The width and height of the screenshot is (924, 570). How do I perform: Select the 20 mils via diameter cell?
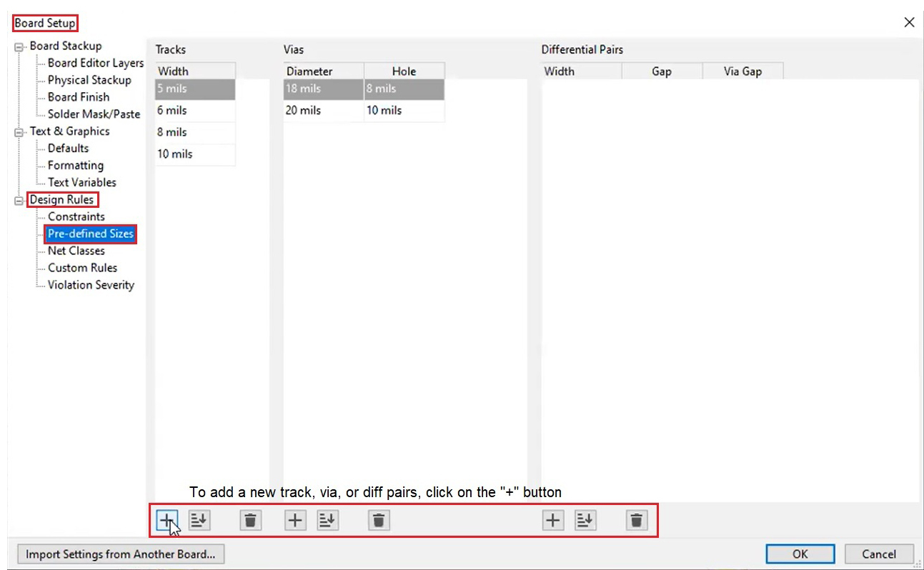(x=324, y=111)
